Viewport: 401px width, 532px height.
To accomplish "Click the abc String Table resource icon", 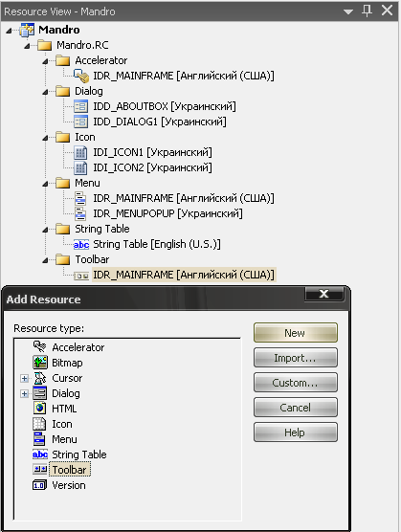I will click(81, 245).
